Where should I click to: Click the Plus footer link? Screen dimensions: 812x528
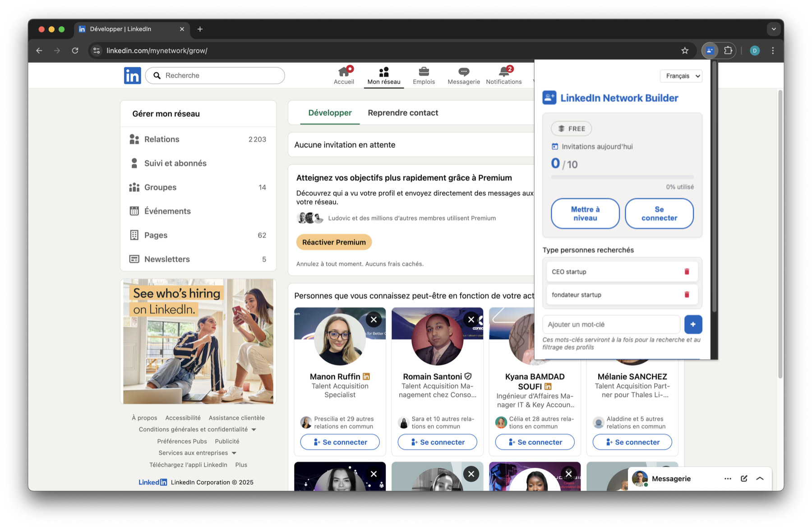(x=241, y=465)
